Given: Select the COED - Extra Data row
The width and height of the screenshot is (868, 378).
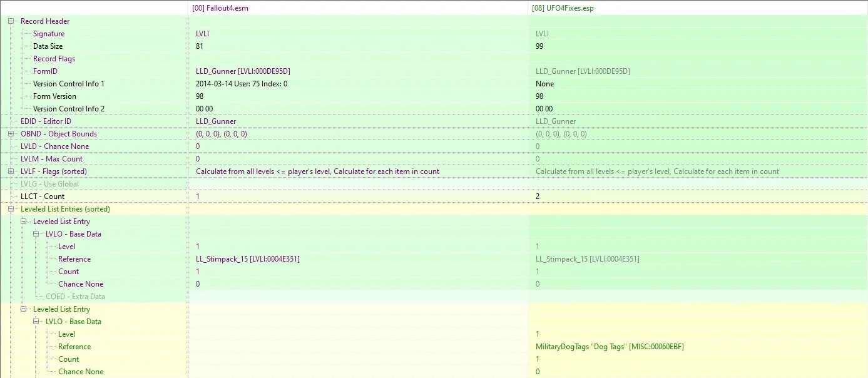Looking at the screenshot, I should click(75, 297).
